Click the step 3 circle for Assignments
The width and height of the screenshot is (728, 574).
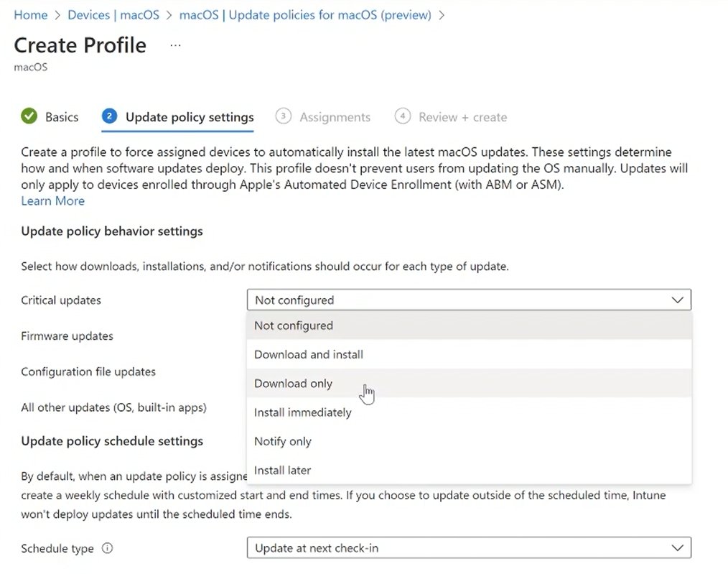tap(284, 116)
